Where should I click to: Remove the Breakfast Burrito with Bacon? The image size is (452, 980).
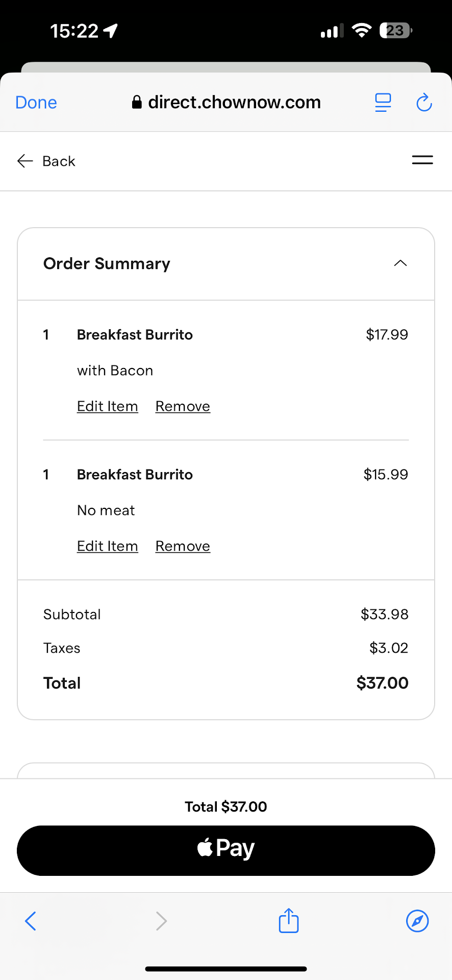(x=183, y=406)
